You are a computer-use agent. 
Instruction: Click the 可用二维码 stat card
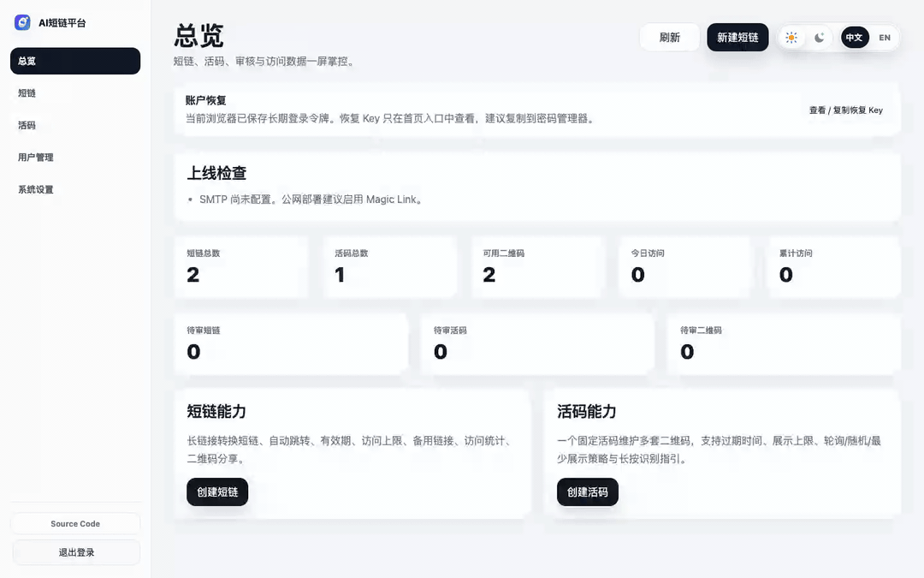[537, 266]
